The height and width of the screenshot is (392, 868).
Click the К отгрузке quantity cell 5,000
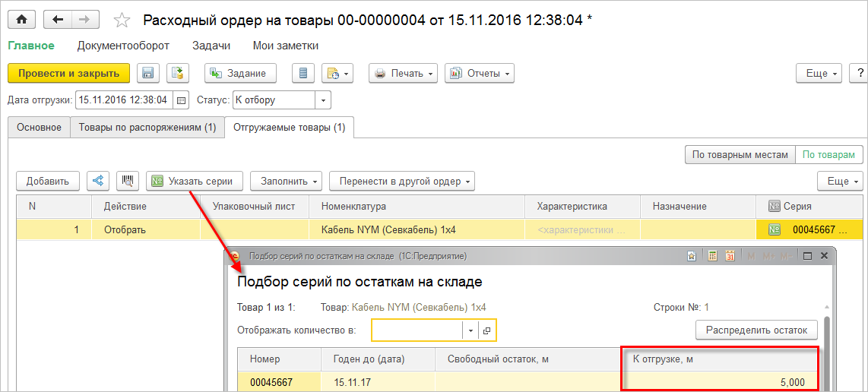719,382
